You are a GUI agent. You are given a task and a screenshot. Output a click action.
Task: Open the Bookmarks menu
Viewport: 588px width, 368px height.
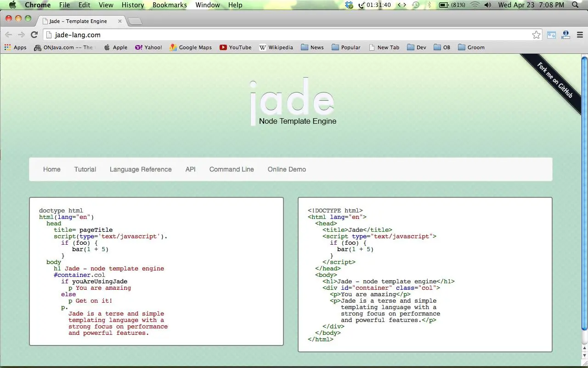point(170,5)
